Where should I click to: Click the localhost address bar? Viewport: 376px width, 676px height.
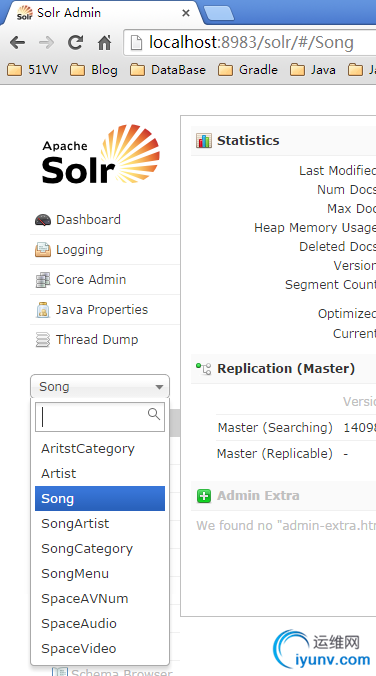250,42
